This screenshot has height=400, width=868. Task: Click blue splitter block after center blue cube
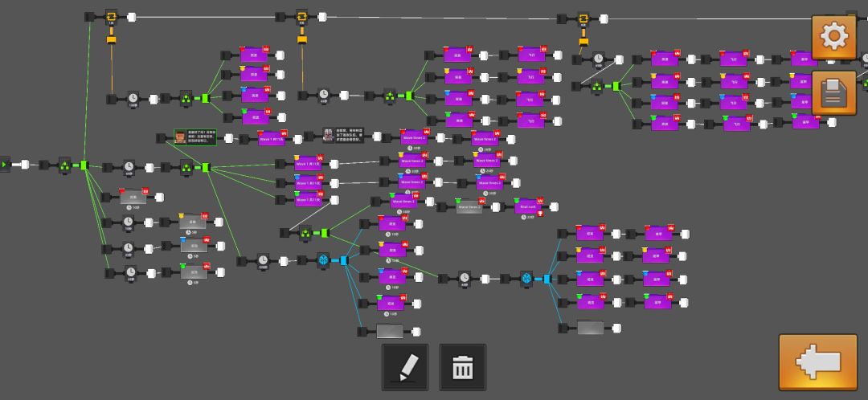point(344,260)
